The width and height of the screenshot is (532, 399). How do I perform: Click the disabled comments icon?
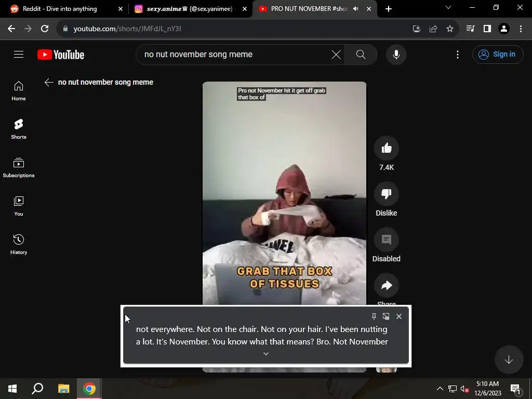387,240
